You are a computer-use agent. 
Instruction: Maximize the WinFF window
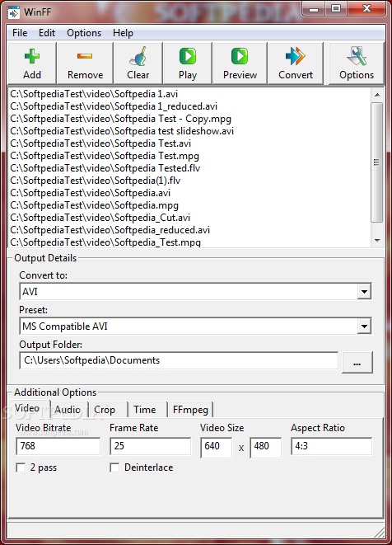coord(336,9)
